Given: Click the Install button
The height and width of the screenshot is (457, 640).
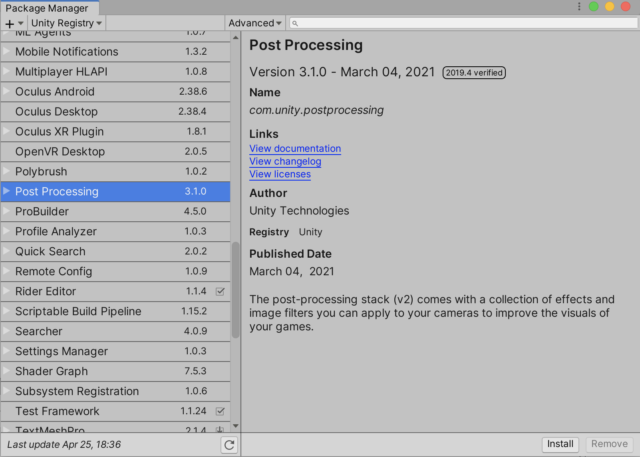Looking at the screenshot, I should (560, 444).
